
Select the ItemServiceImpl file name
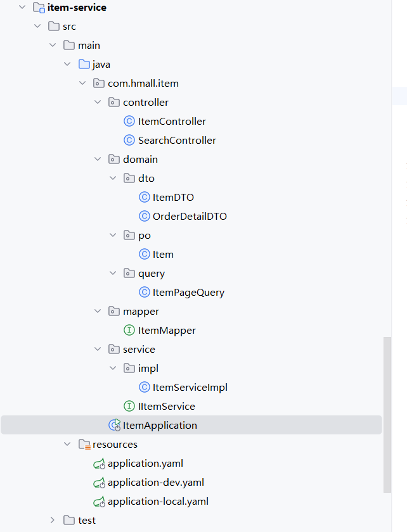tap(190, 388)
